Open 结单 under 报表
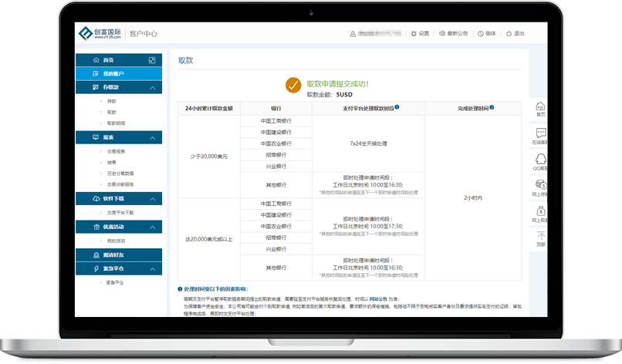This screenshot has height=364, width=622. (111, 162)
